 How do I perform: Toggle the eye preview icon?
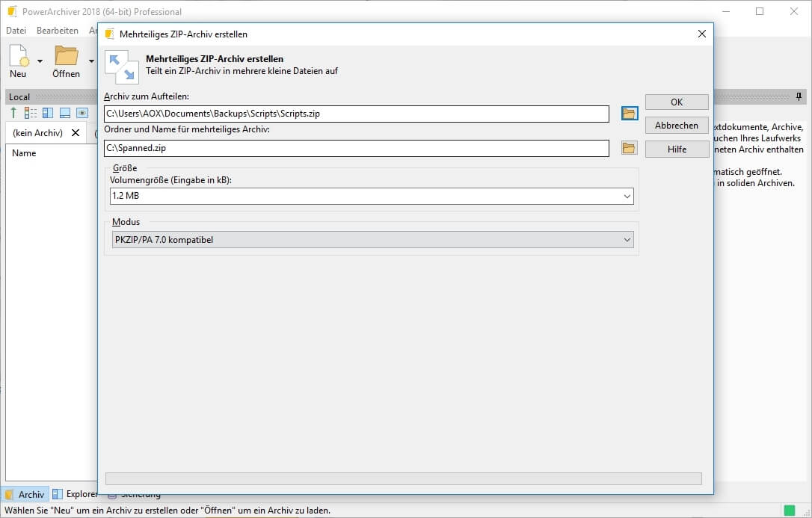(83, 113)
